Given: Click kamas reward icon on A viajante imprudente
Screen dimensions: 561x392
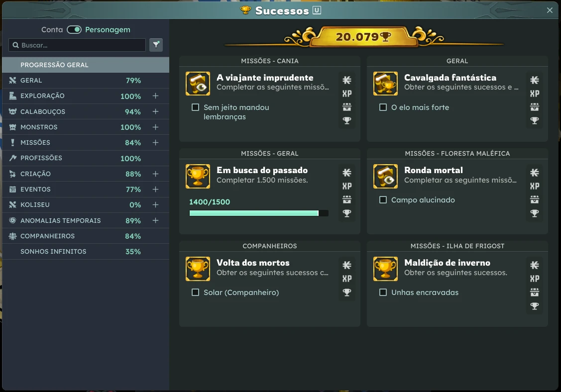Looking at the screenshot, I should point(347,80).
